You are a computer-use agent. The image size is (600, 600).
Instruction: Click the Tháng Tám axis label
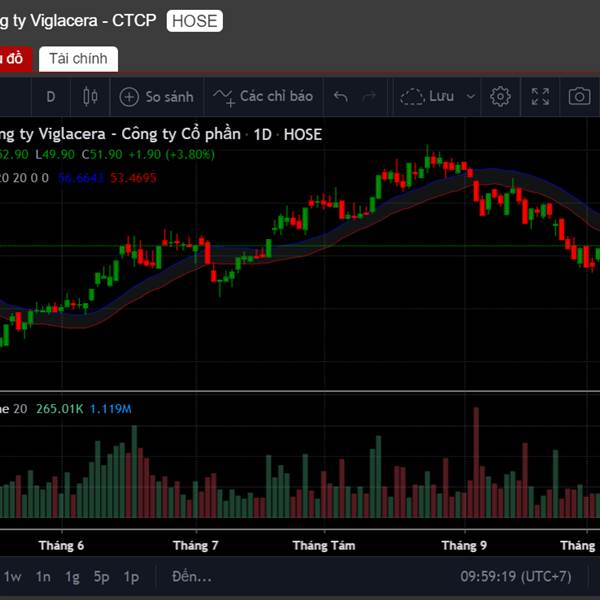coord(324,545)
